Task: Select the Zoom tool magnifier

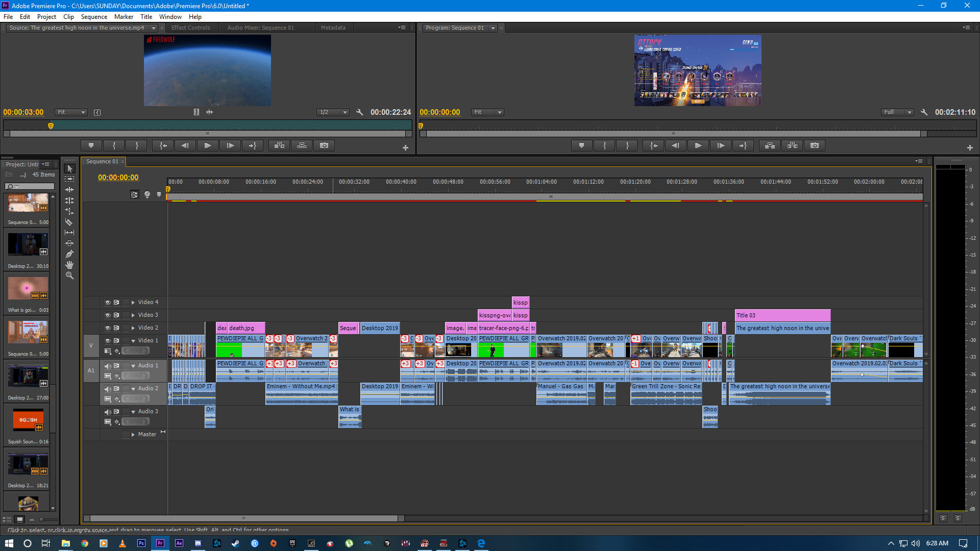Action: pyautogui.click(x=69, y=275)
